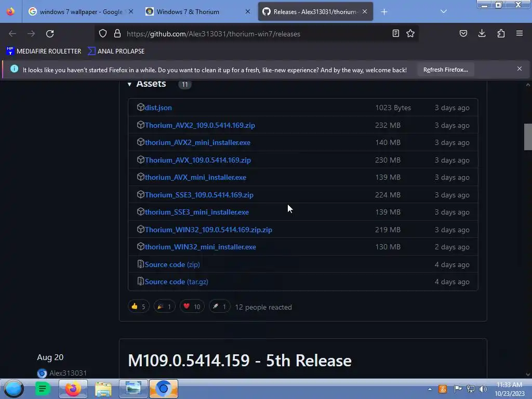Image resolution: width=532 pixels, height=399 pixels.
Task: Download thorium_AVX2_mini_installer.exe
Action: tap(197, 142)
